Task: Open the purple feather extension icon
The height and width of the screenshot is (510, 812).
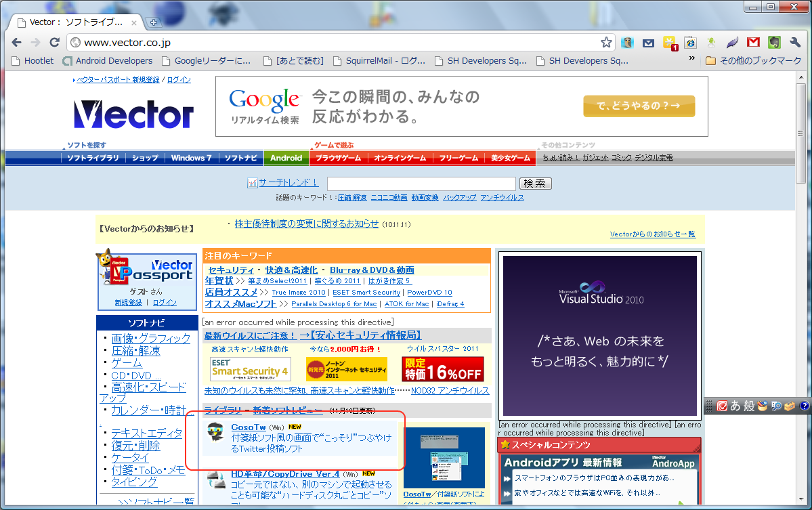Action: (732, 43)
